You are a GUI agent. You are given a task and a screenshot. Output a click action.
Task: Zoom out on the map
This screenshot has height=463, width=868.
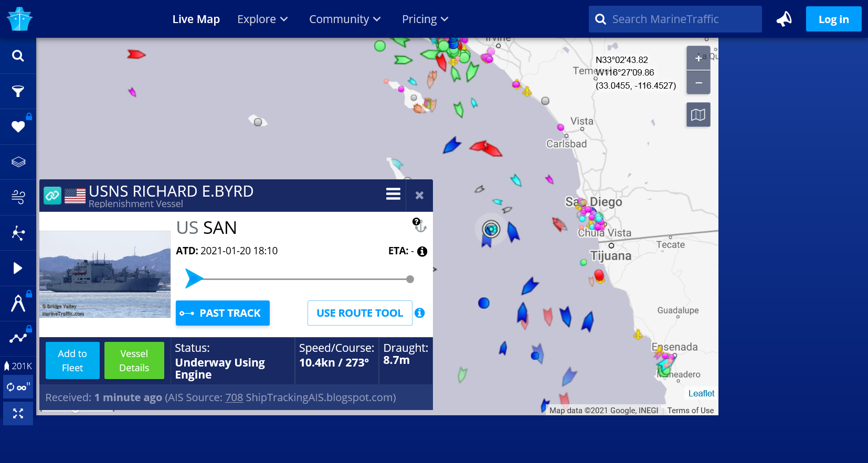click(x=698, y=82)
